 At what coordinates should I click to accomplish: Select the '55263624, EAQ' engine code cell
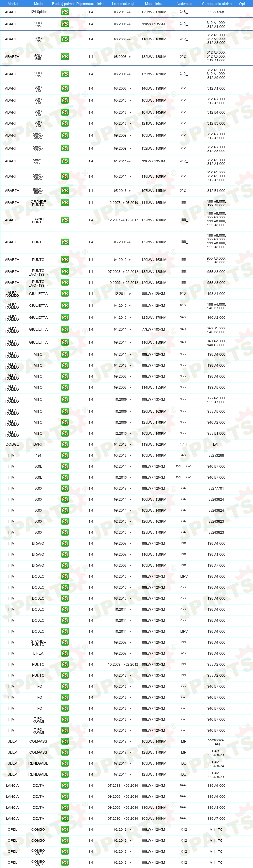click(x=216, y=742)
